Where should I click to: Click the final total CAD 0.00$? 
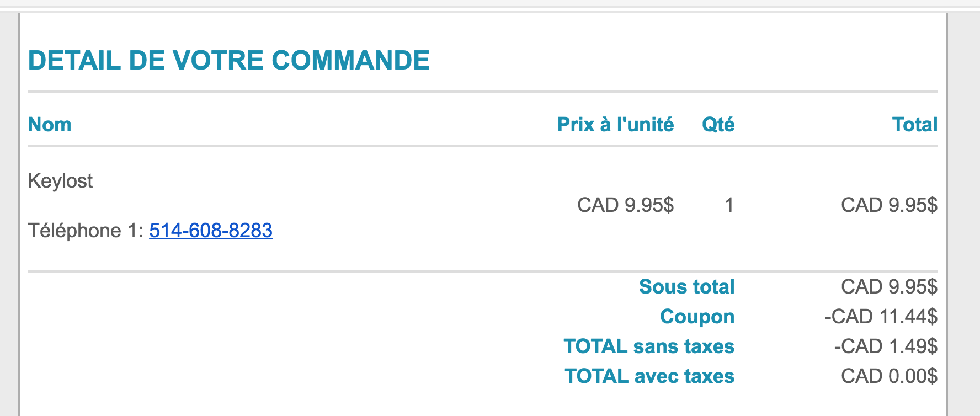tap(889, 376)
